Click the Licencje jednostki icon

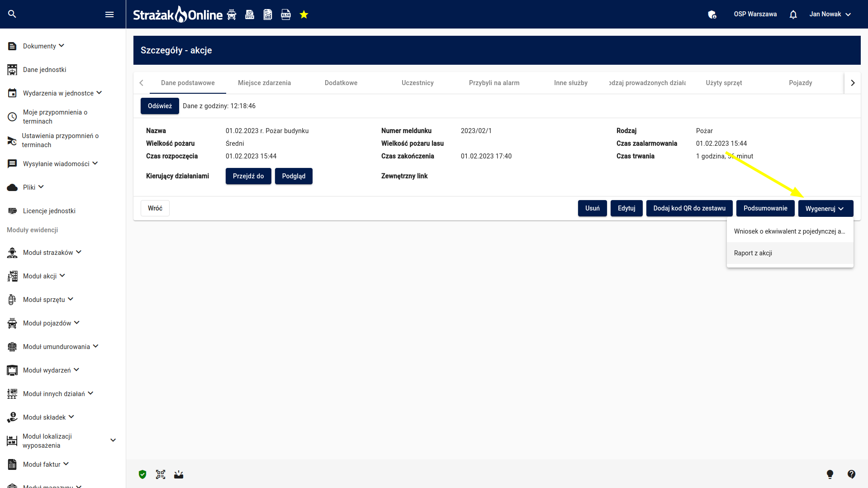coord(12,211)
